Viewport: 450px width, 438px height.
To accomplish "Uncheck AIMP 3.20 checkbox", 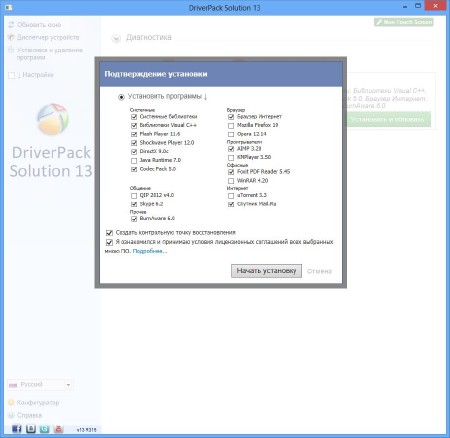I will [x=231, y=149].
